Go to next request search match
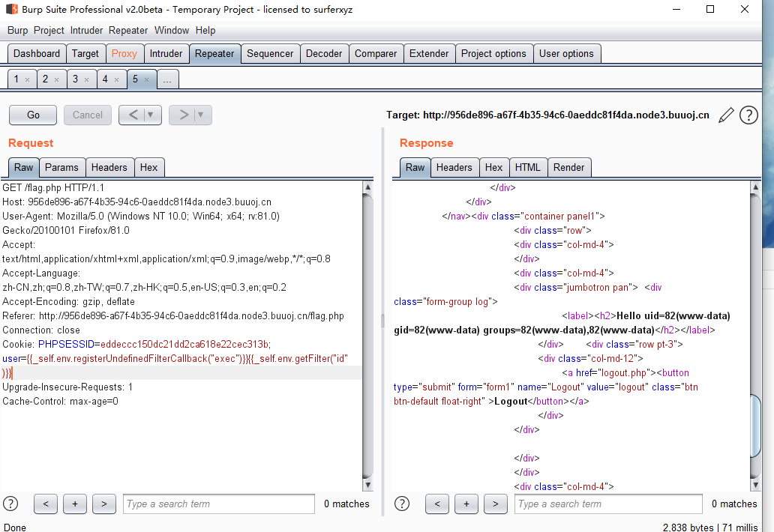774x532 pixels. coord(104,504)
